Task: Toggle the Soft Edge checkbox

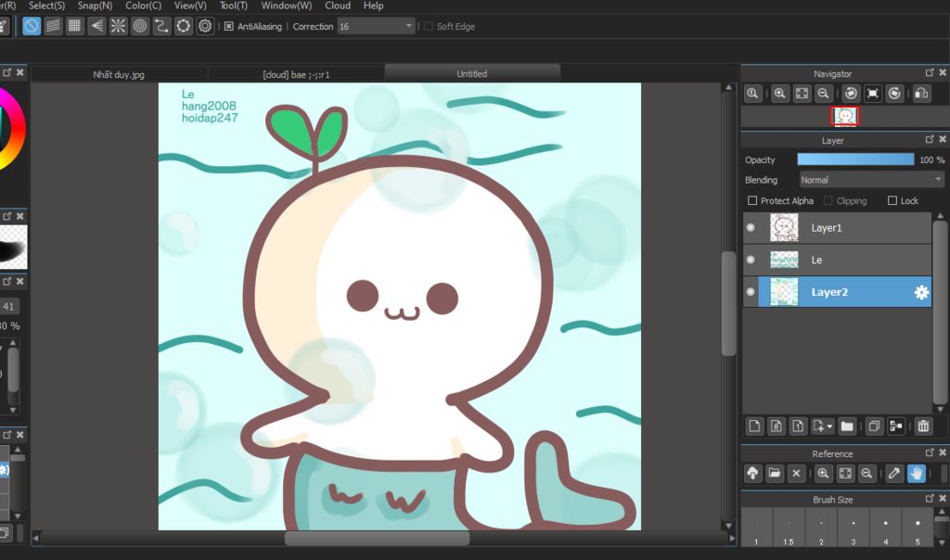Action: point(429,26)
